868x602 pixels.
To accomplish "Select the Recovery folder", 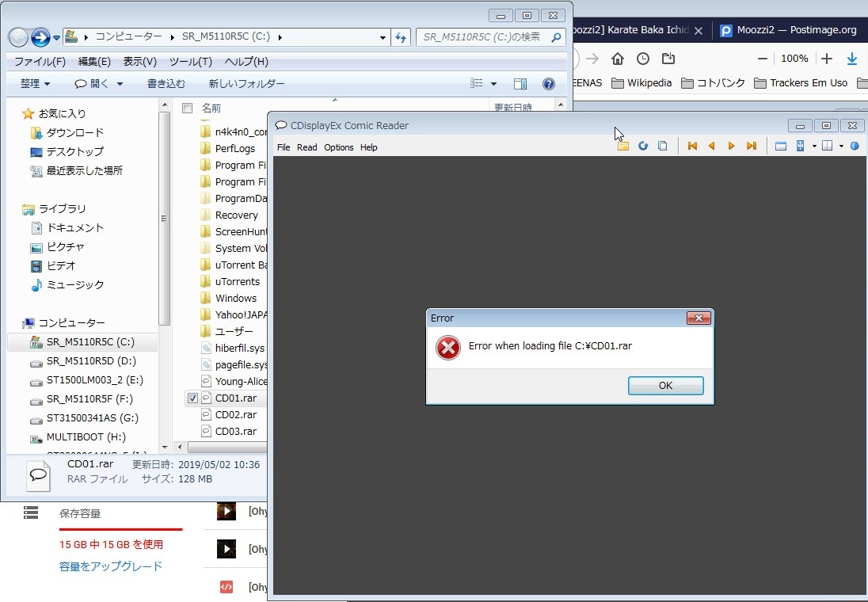I will tap(236, 215).
